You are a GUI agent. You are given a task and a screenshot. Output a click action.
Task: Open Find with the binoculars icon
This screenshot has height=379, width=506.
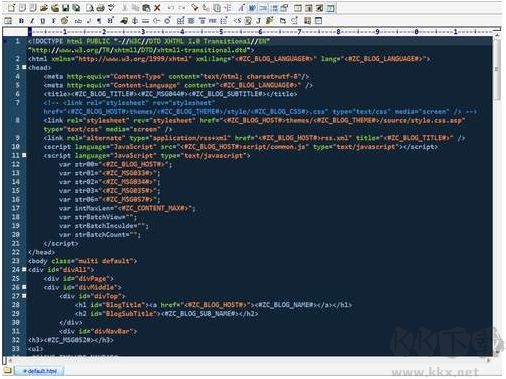(x=195, y=7)
